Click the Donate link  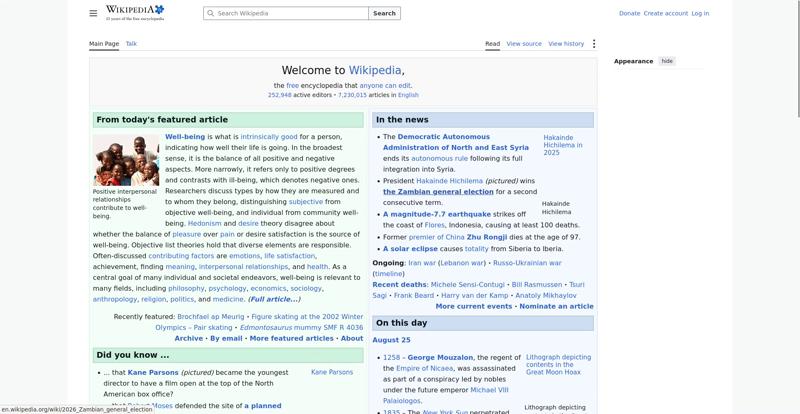click(x=629, y=13)
